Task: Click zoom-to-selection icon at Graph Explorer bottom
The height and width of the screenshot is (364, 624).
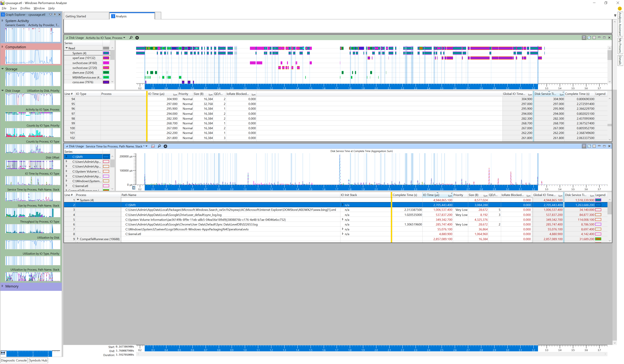Action: pyautogui.click(x=3, y=352)
